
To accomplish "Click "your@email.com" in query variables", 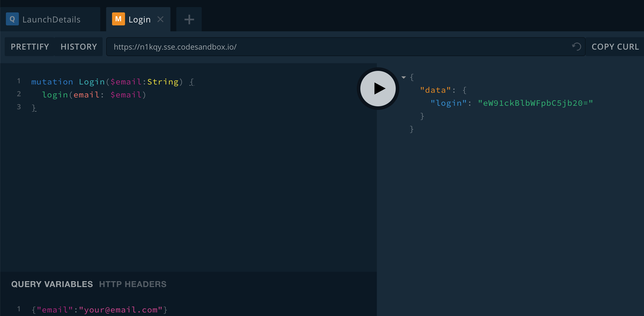I will 121,310.
